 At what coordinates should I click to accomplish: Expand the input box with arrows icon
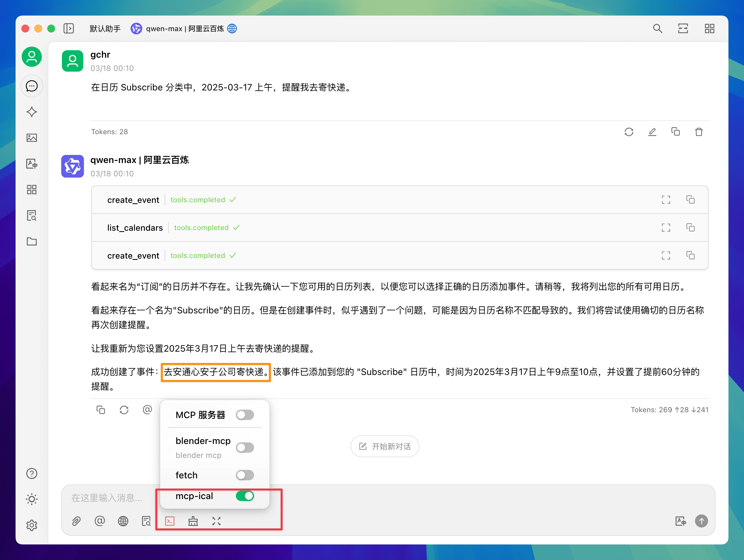point(216,521)
